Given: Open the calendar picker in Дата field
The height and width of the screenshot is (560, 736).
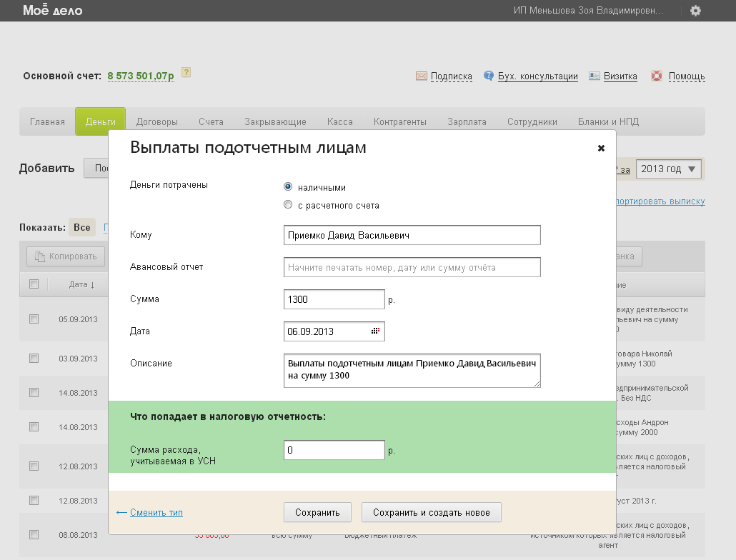Looking at the screenshot, I should point(375,331).
